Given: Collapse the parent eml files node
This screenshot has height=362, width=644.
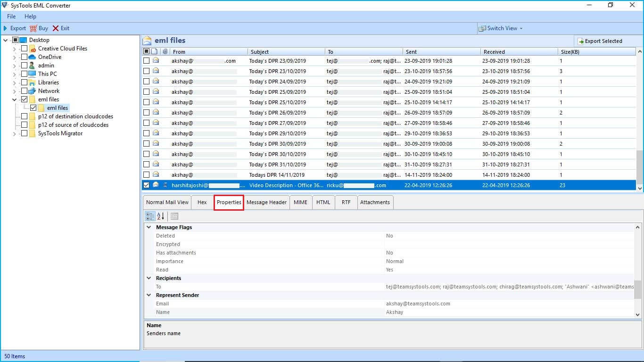Looking at the screenshot, I should (x=15, y=99).
